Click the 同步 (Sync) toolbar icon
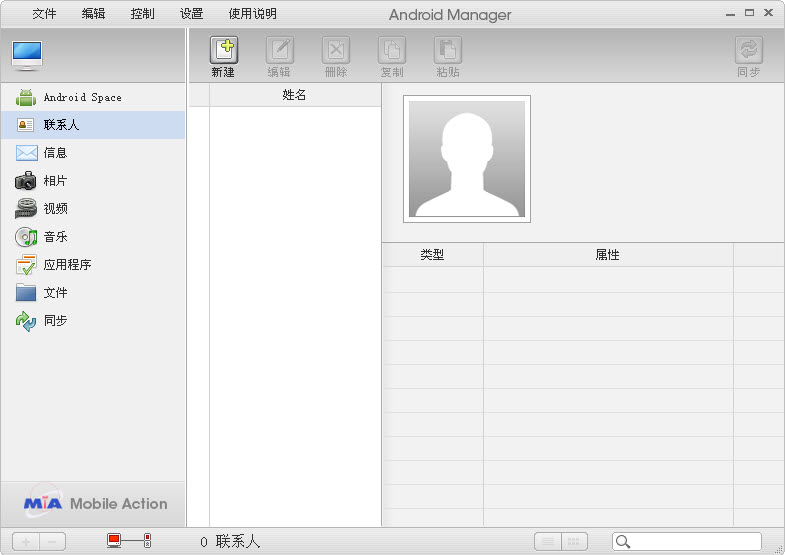This screenshot has width=785, height=555. click(748, 52)
